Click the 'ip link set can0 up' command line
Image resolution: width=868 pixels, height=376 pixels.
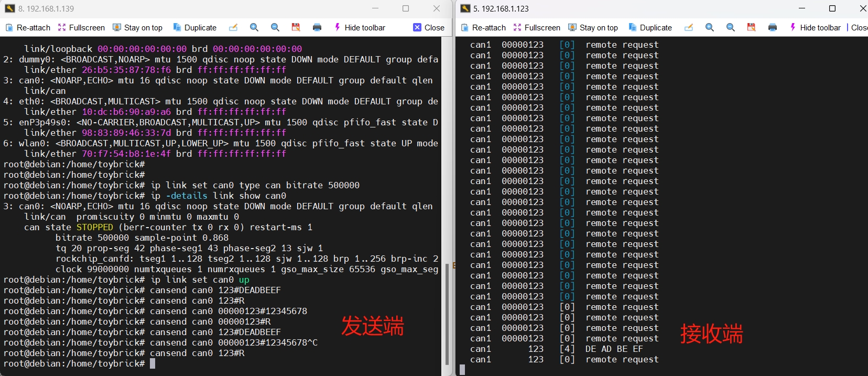tap(200, 280)
